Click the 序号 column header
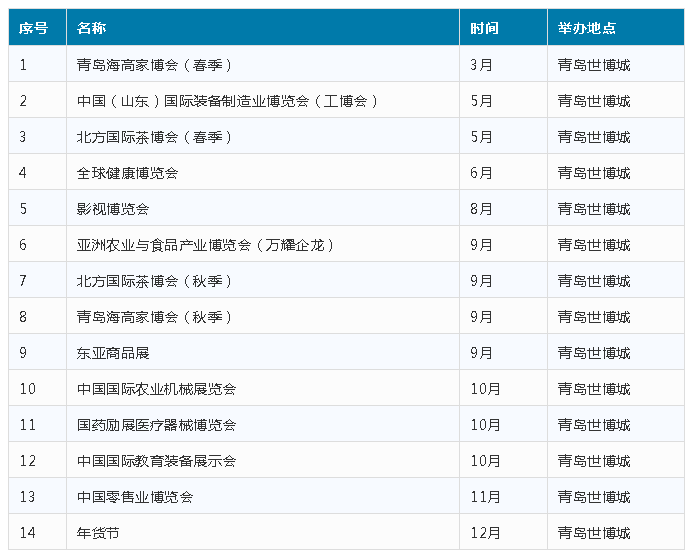The height and width of the screenshot is (556, 697). coord(37,27)
